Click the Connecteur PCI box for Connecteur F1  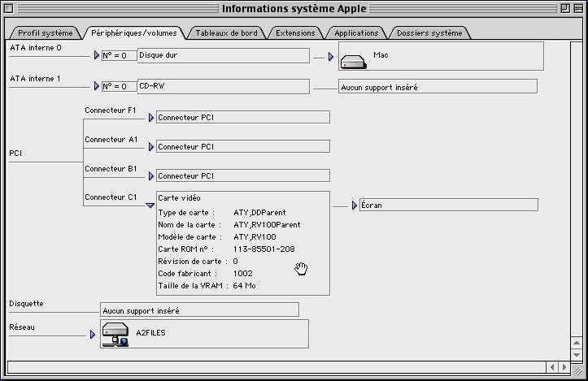pyautogui.click(x=243, y=117)
